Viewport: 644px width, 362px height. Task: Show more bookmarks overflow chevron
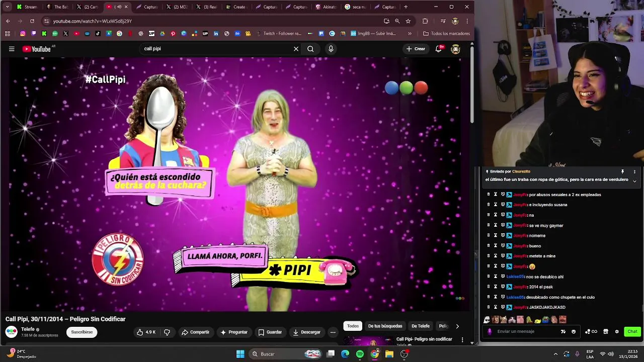coord(410,34)
